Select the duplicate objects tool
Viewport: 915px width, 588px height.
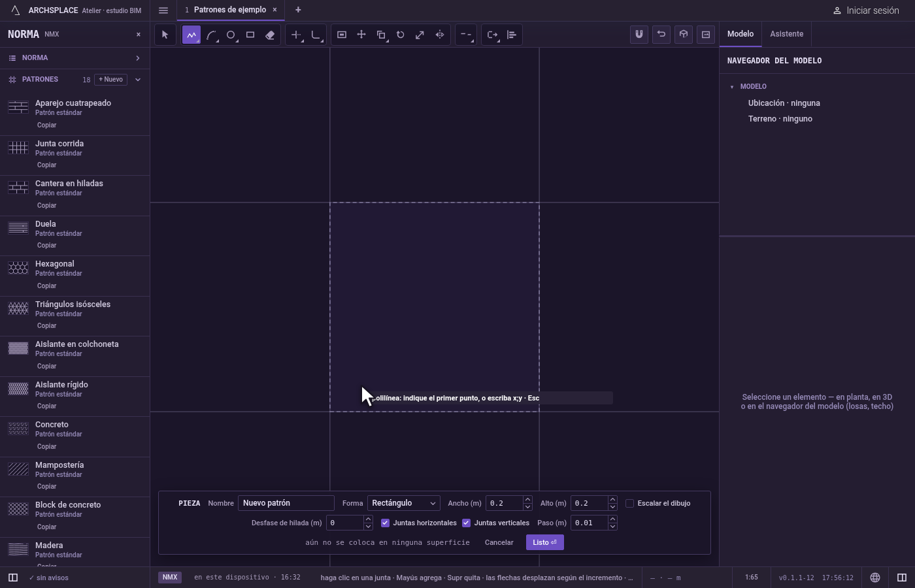pos(381,35)
